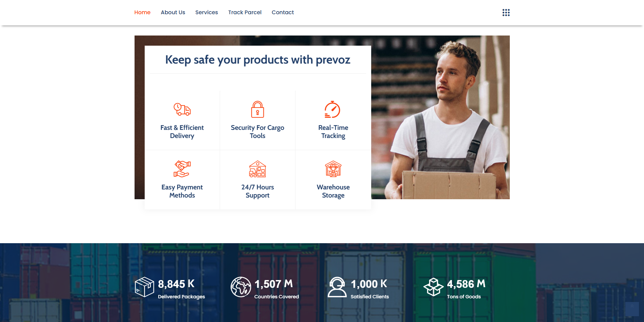644x322 pixels.
Task: Open the Track Parcel page
Action: click(x=245, y=13)
